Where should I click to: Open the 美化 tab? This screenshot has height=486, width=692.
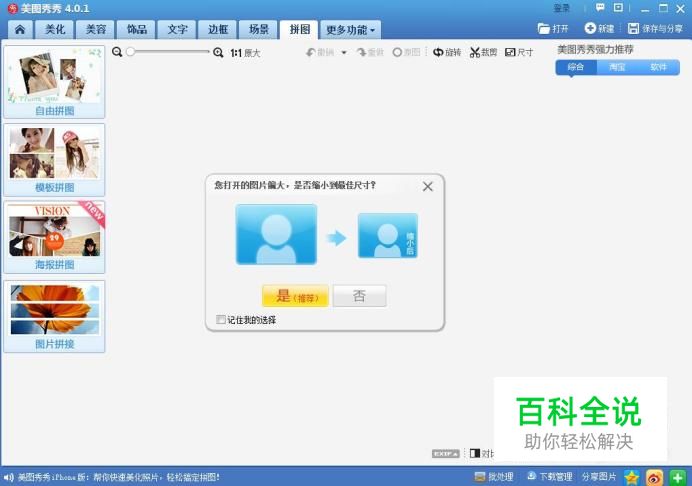[55, 30]
